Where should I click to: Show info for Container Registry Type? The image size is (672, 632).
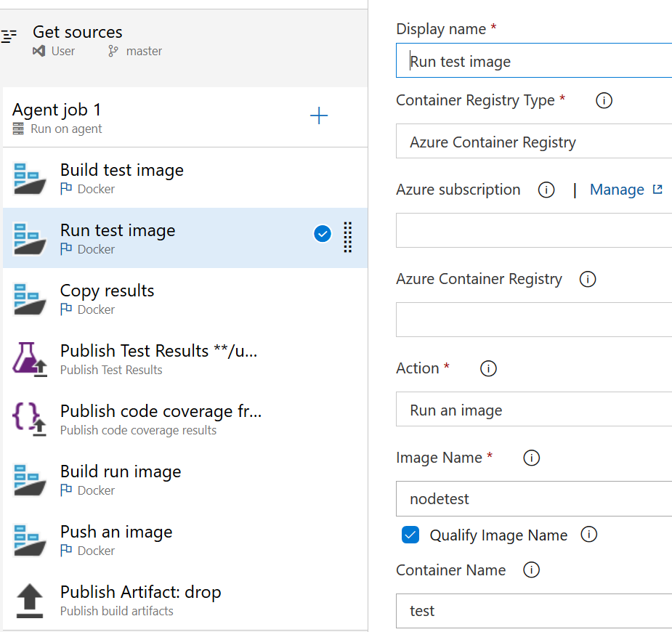point(604,101)
